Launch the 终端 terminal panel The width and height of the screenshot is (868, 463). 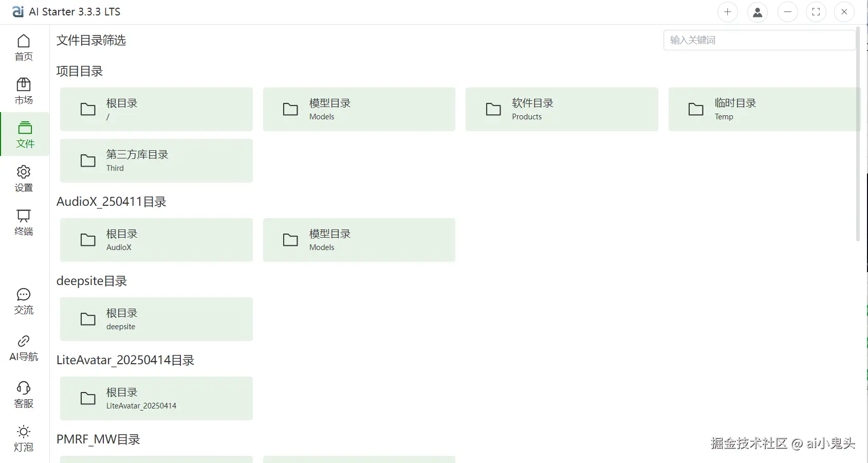point(24,222)
